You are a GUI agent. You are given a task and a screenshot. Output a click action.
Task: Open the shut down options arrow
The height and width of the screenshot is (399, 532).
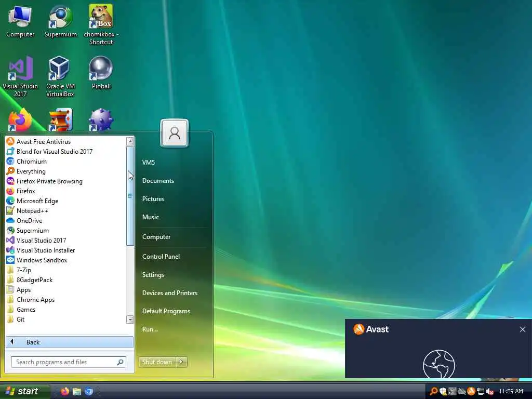coord(181,362)
